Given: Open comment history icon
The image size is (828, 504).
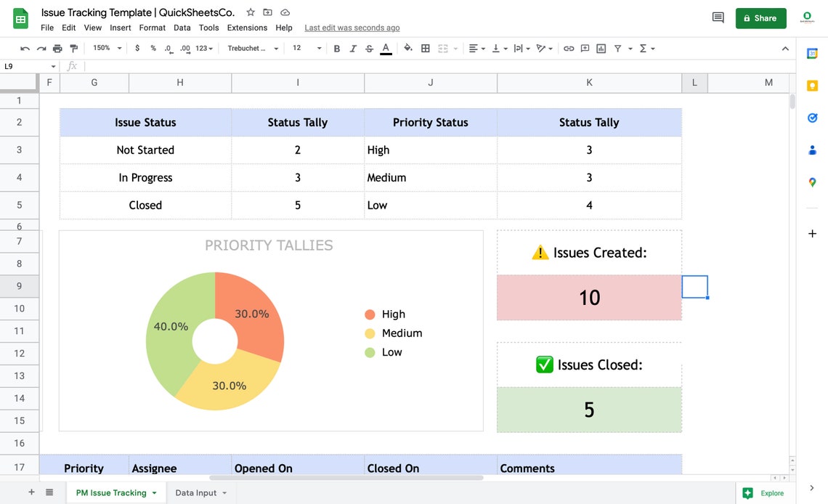Looking at the screenshot, I should coord(718,18).
